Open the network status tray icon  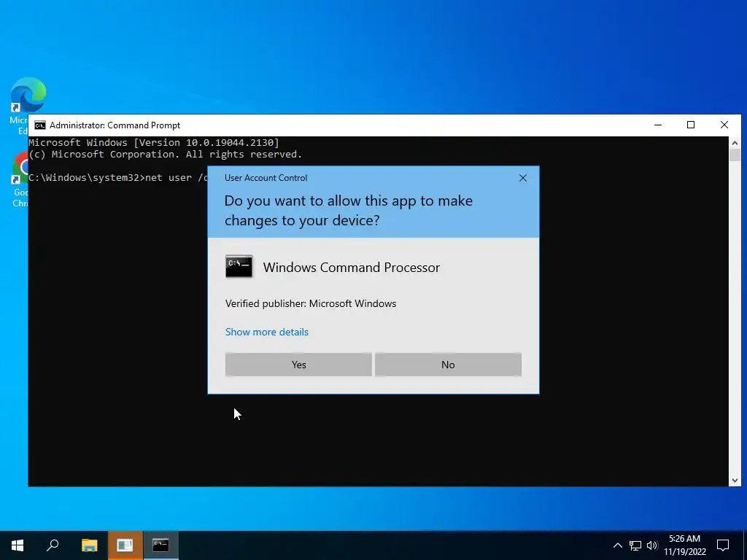pos(635,545)
